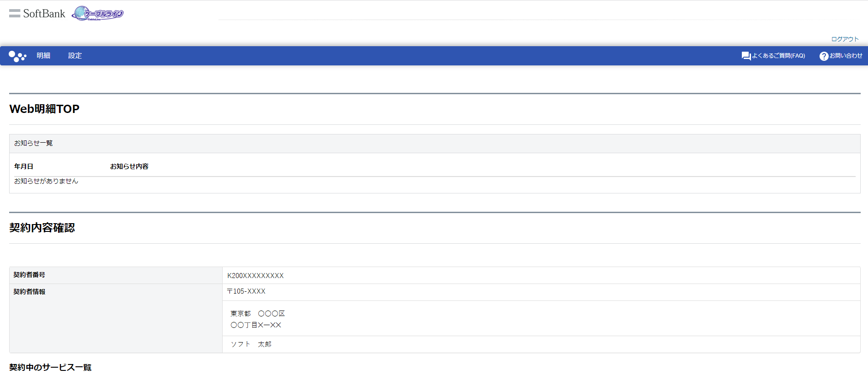
Task: Select the address line 〇〇丁目×ー××
Action: [256, 325]
